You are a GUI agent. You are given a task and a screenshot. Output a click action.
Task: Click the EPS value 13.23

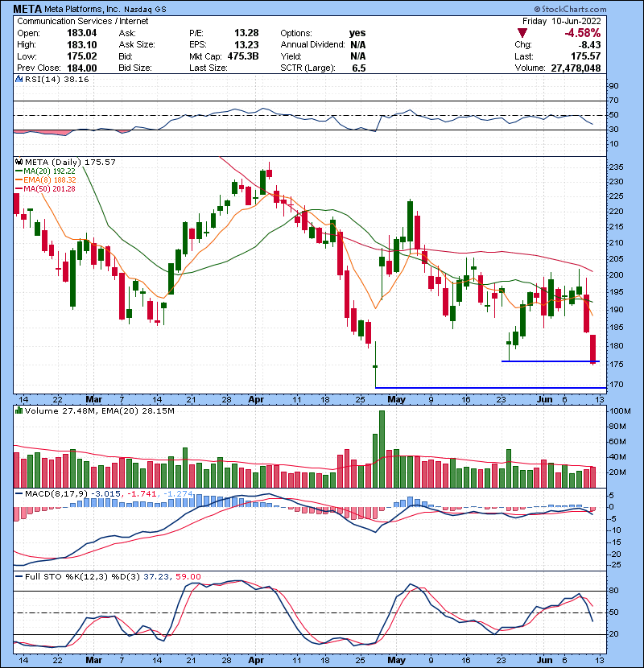point(246,45)
